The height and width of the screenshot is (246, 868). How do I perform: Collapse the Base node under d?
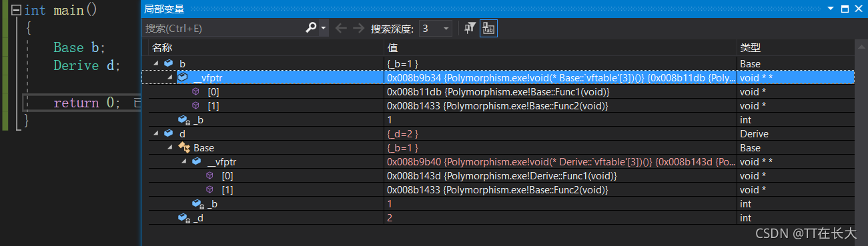click(170, 147)
